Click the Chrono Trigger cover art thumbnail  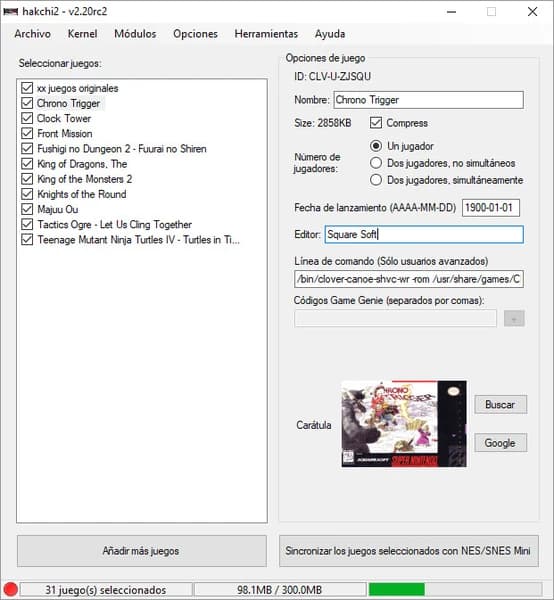404,424
